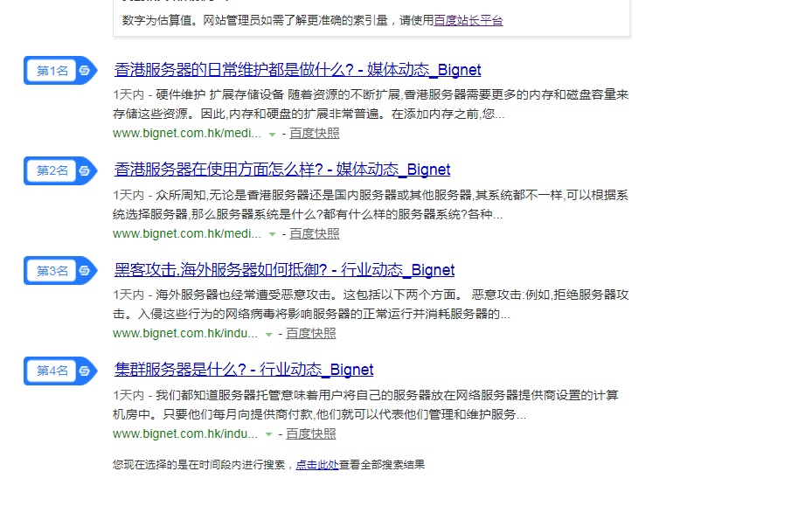The image size is (812, 513).
Task: Expand URL dropdown arrow of 日常维护 result
Action: [272, 135]
